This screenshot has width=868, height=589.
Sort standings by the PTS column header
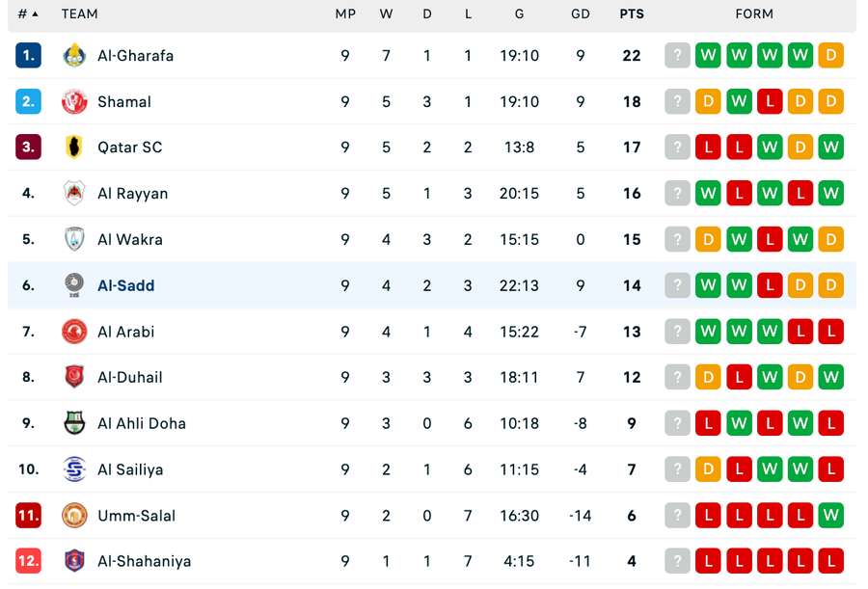632,14
